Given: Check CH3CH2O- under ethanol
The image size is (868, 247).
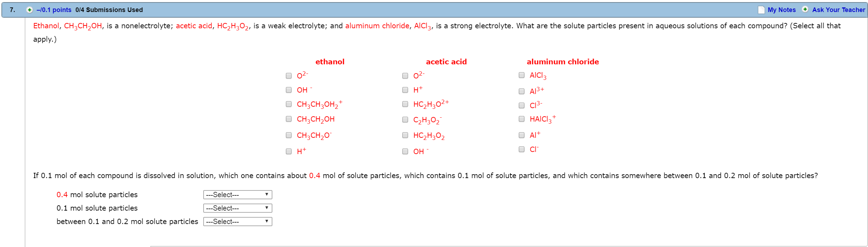Looking at the screenshot, I should (x=289, y=135).
